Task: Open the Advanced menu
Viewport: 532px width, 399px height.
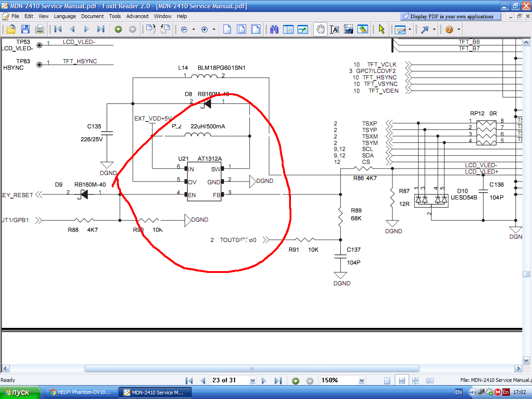Action: click(x=137, y=16)
